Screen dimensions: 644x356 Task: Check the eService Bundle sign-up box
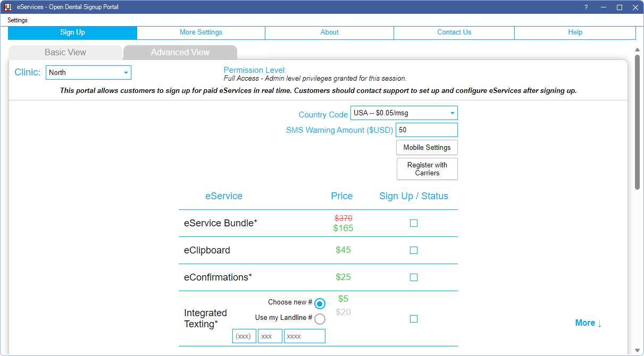click(x=414, y=223)
